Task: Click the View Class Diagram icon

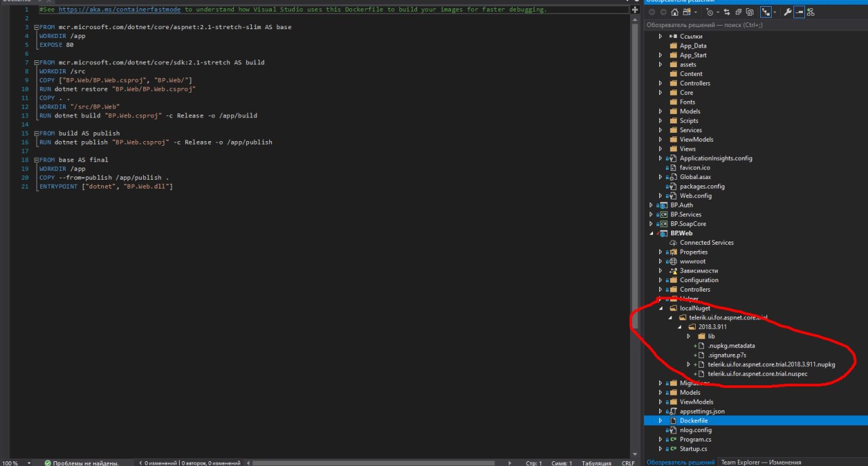Action: pos(810,12)
